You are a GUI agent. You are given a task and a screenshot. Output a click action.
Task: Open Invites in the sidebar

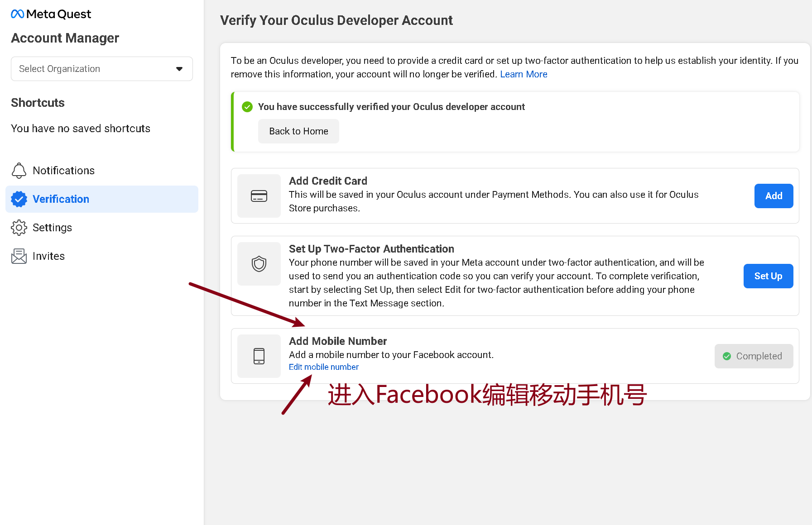102,256
